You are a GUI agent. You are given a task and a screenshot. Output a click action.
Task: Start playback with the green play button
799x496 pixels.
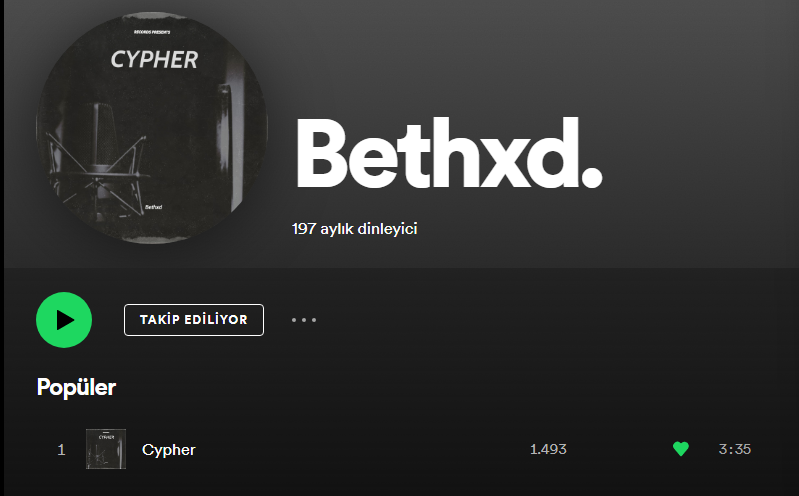point(64,320)
